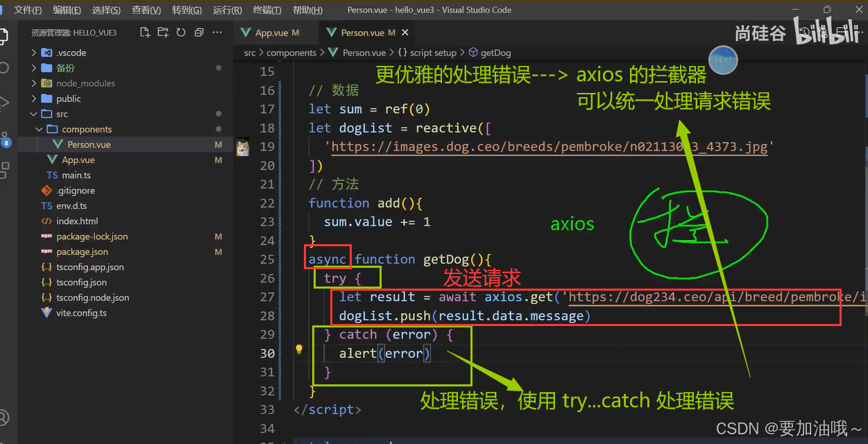This screenshot has width=868, height=444.
Task: Click the explorer title 资源管理器: HELLO_VUE3
Action: pyautogui.click(x=74, y=32)
